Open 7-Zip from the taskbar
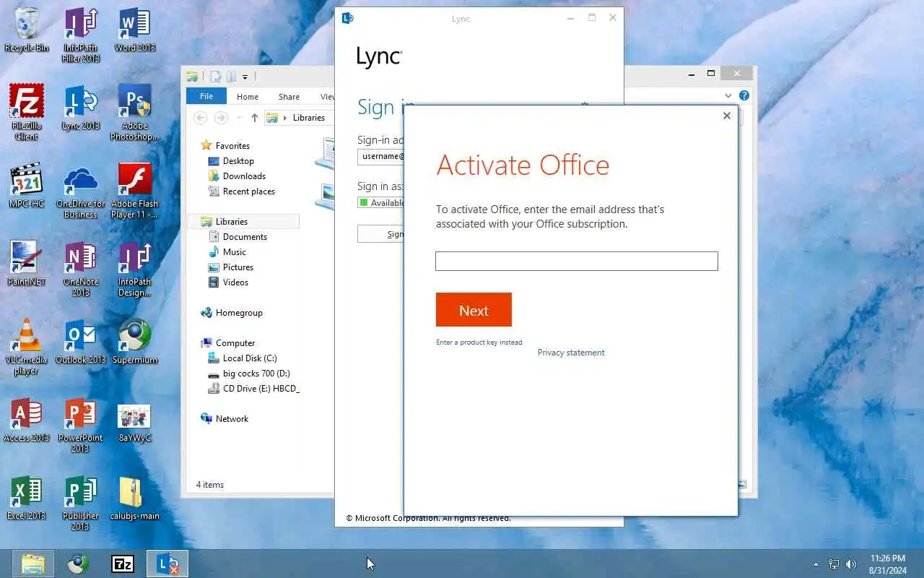924x578 pixels. coord(122,564)
